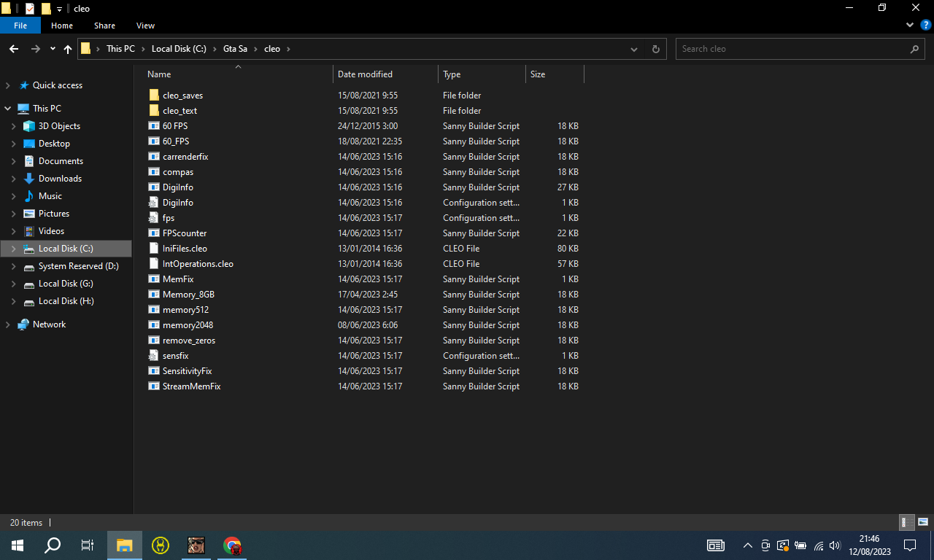
Task: Select the StreamMemFix script icon
Action: tap(153, 386)
